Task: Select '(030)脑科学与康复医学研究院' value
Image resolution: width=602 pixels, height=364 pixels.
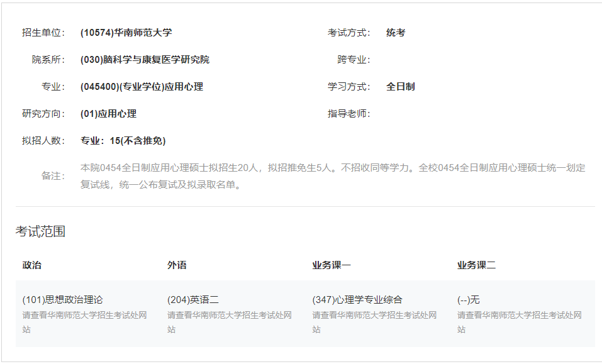Action: 145,60
